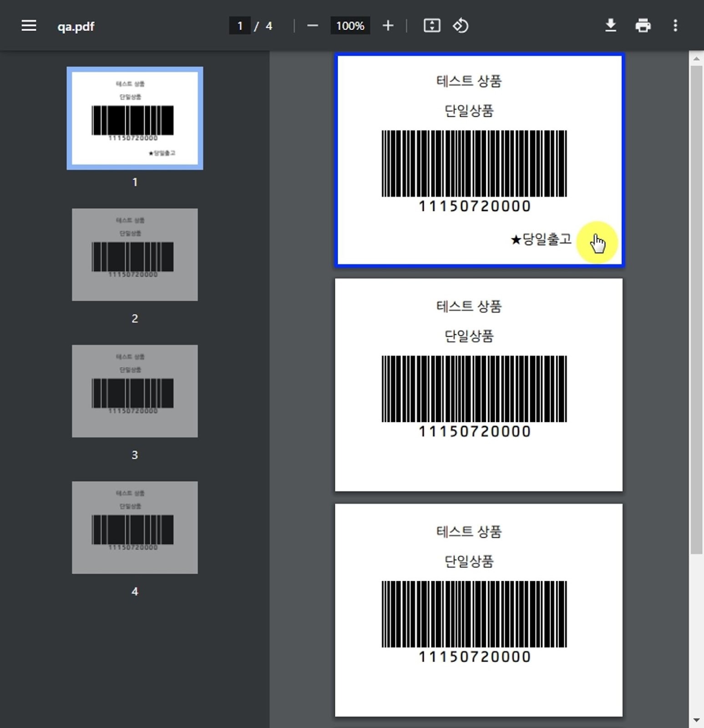The width and height of the screenshot is (704, 728).
Task: Click the barcode on the third page
Action: pos(474,614)
